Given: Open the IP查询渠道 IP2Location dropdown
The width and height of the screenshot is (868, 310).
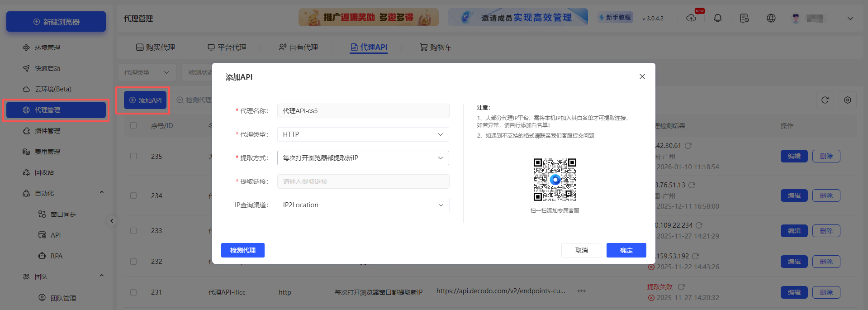Looking at the screenshot, I should click(363, 205).
